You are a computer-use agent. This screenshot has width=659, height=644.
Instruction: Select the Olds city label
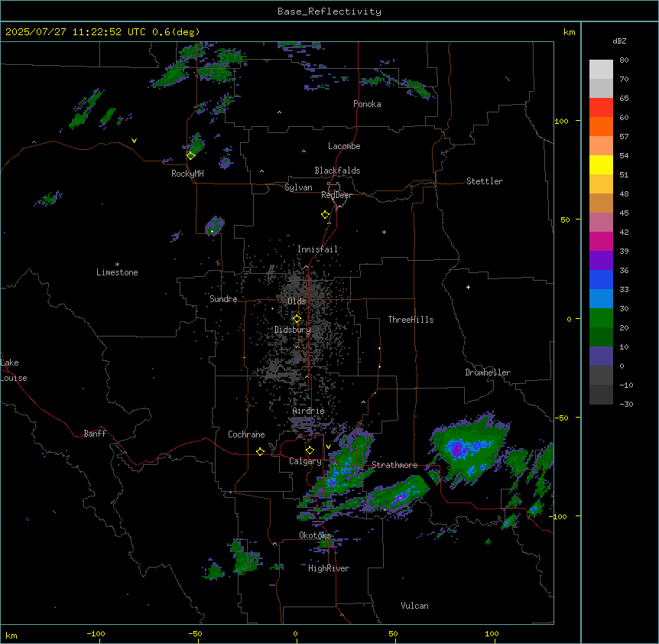click(x=297, y=301)
